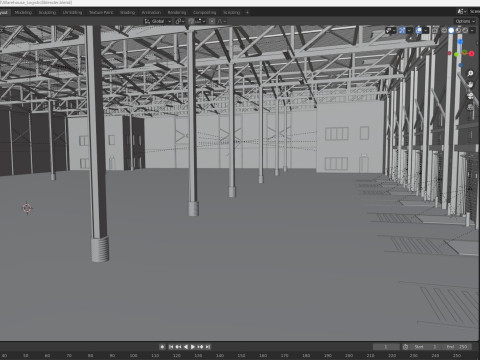Switch perspective/orthographic view grid icon
The width and height of the screenshot is (480, 360).
tap(470, 107)
